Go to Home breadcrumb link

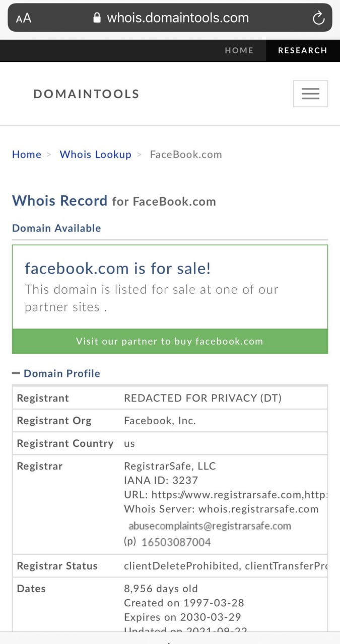tap(27, 154)
